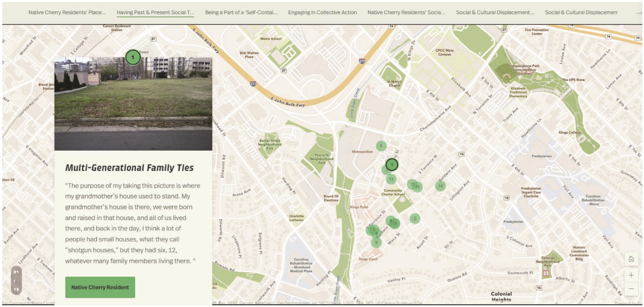
Task: Click the Native Cherry Resident button
Action: [100, 287]
